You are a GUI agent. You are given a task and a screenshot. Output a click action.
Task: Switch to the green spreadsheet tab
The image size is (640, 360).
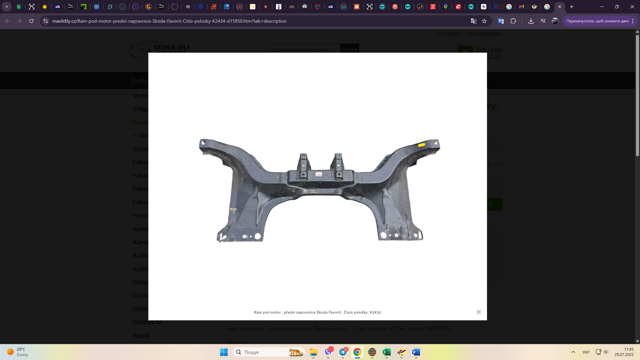click(19, 7)
